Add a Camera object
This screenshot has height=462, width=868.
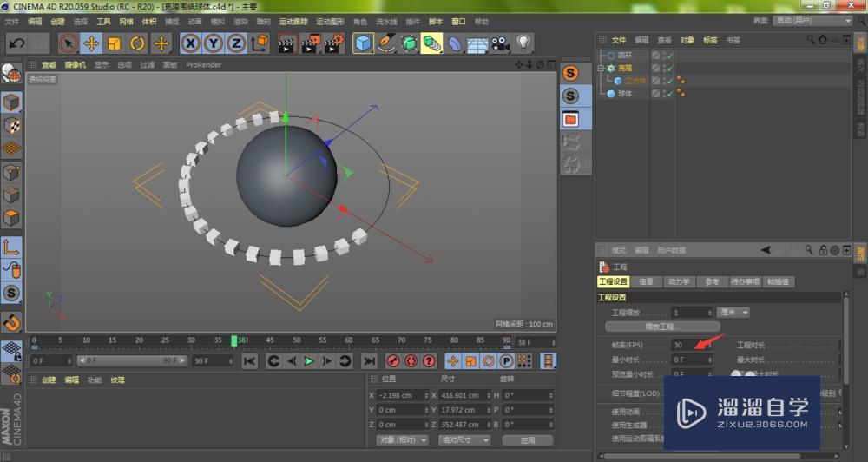tap(501, 43)
